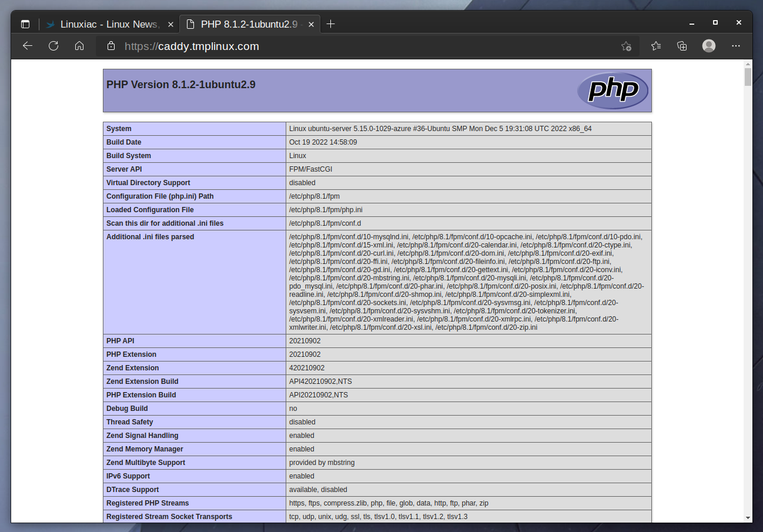Close the Linuxiac tab

[x=170, y=24]
